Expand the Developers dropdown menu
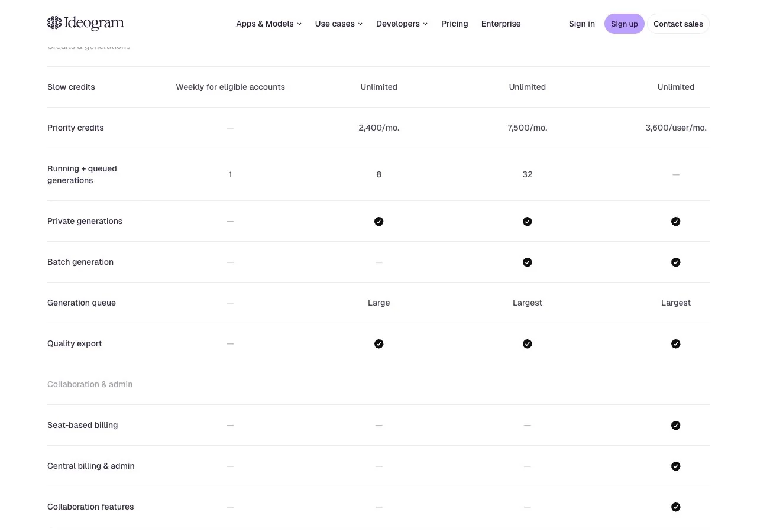This screenshot has height=532, width=757. click(x=402, y=24)
